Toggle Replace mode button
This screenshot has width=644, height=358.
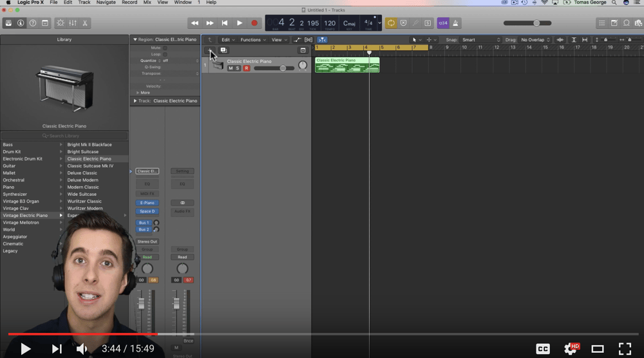tap(403, 23)
